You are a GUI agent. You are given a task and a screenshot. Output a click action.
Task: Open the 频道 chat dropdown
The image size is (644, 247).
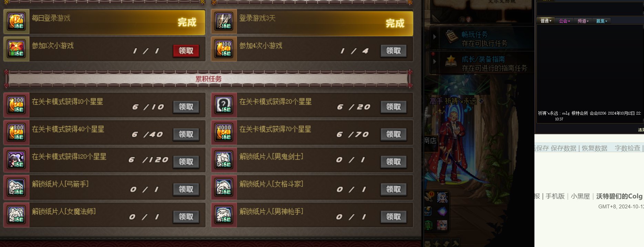tap(583, 21)
